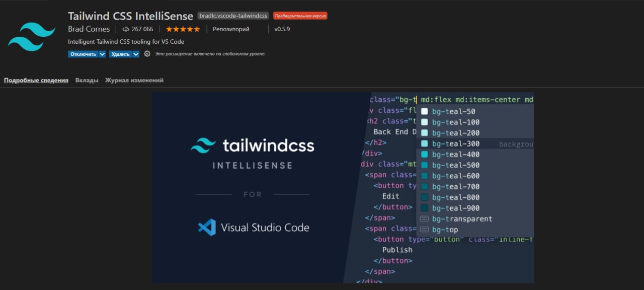
Task: Expand the arrow next to Удалить
Action: pyautogui.click(x=136, y=54)
